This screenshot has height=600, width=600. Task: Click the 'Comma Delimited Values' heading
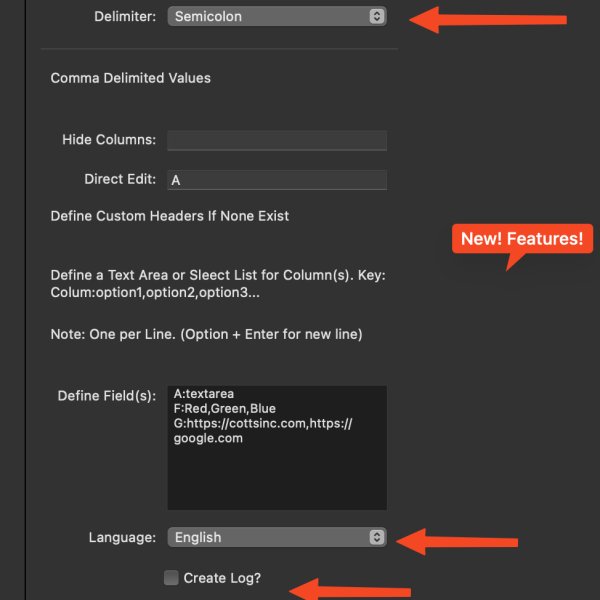131,78
